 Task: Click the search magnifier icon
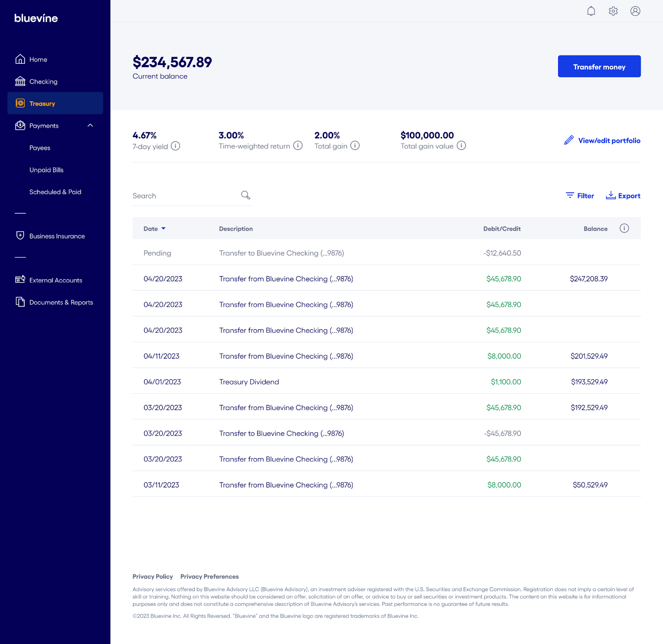click(x=246, y=195)
